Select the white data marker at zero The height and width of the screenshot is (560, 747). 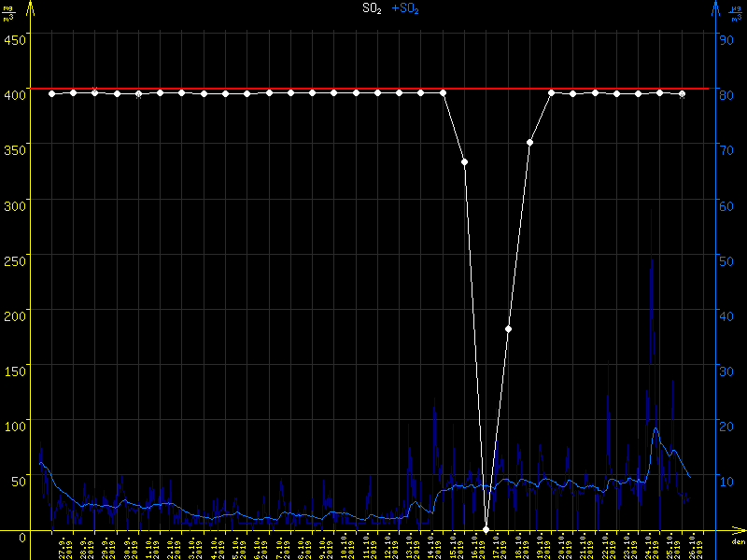click(486, 530)
